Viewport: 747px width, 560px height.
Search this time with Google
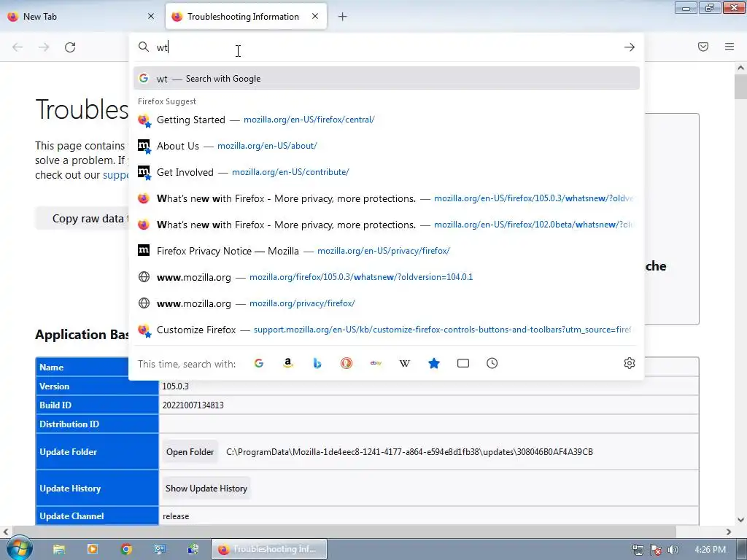click(259, 363)
